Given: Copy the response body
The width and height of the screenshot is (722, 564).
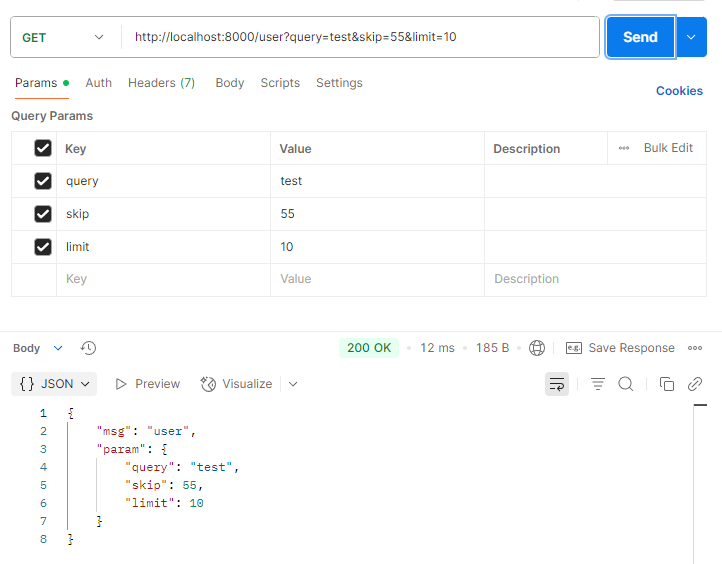Looking at the screenshot, I should [x=667, y=384].
